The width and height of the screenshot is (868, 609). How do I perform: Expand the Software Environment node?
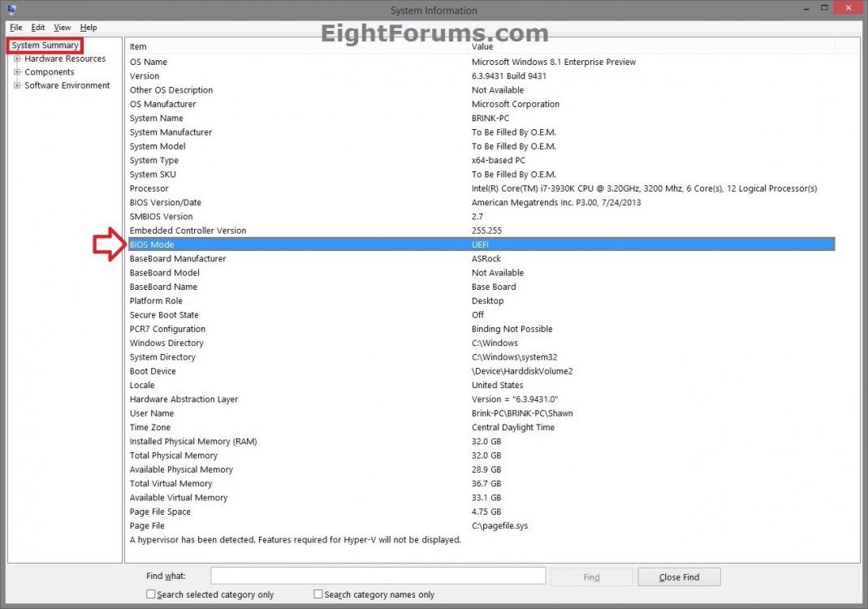[x=17, y=85]
